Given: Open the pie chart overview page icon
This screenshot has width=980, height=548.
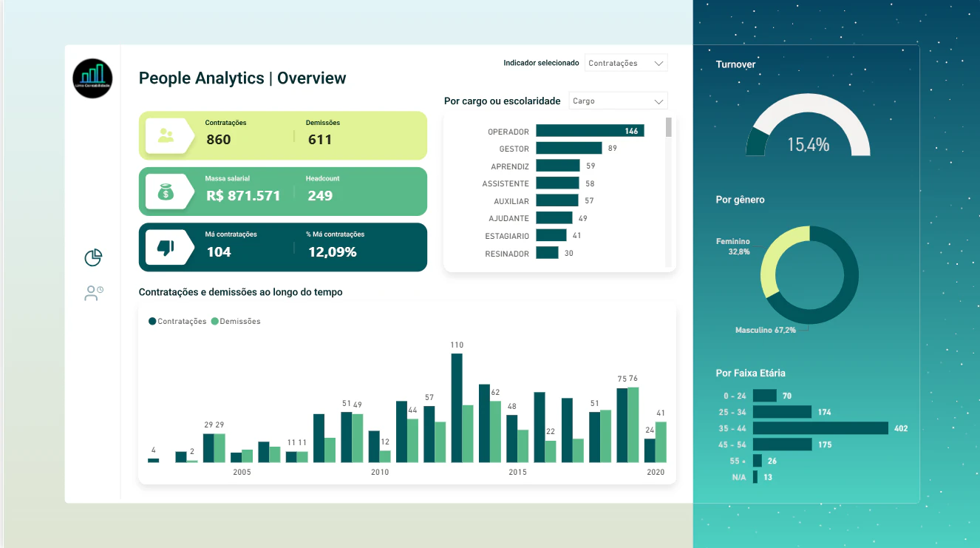Looking at the screenshot, I should coord(93,257).
